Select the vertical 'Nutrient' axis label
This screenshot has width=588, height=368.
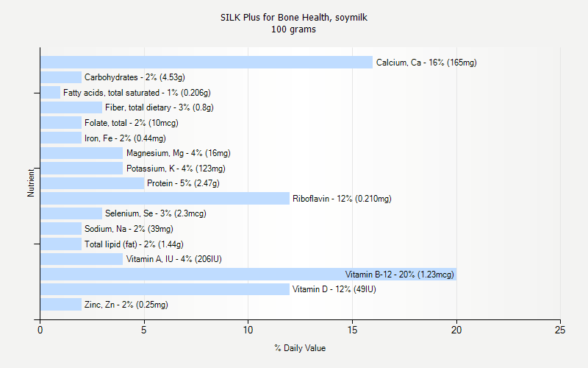pos(31,183)
